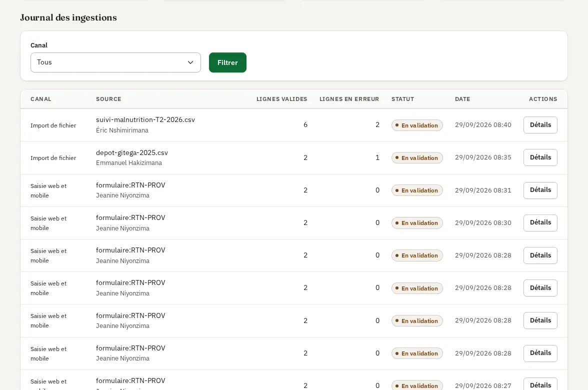The height and width of the screenshot is (390, 588).
Task: Click the En validation badge dated 08:31
Action: (417, 190)
